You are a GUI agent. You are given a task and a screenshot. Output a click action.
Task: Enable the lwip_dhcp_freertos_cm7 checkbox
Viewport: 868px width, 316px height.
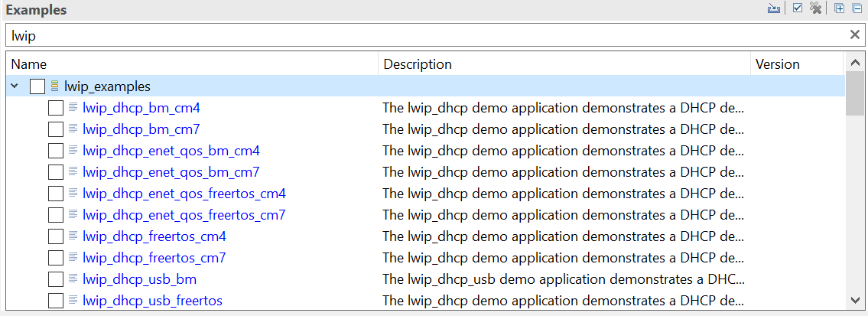pyautogui.click(x=56, y=258)
